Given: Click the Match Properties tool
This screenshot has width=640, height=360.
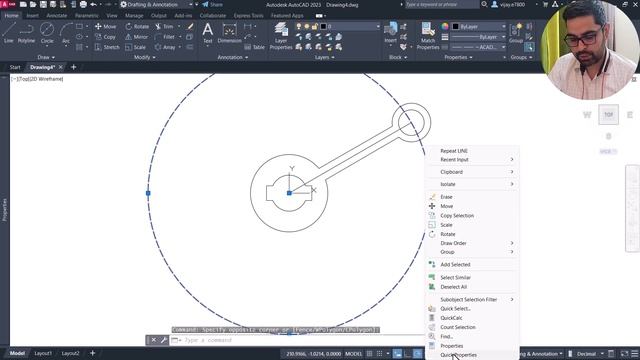Looking at the screenshot, I should coord(428,36).
